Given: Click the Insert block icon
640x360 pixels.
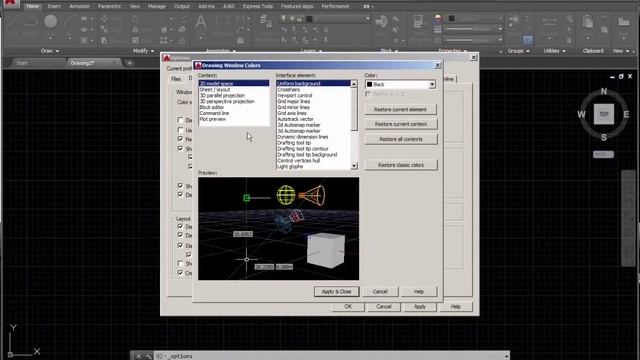Looking at the screenshot, I should point(381,21).
